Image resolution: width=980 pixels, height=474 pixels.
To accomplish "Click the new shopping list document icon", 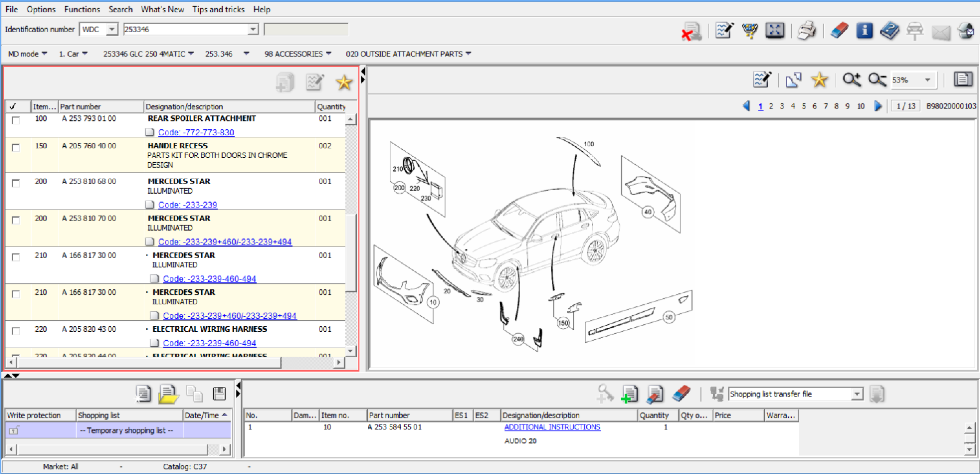I will (143, 394).
